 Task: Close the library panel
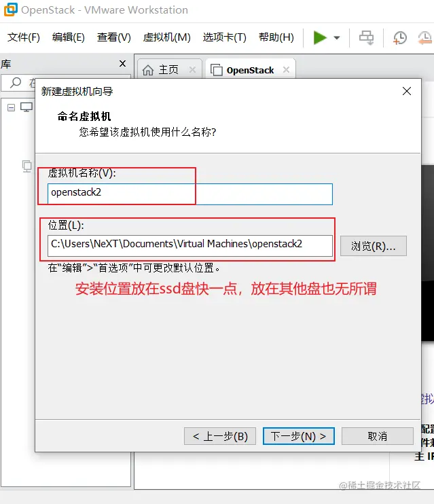pos(122,64)
